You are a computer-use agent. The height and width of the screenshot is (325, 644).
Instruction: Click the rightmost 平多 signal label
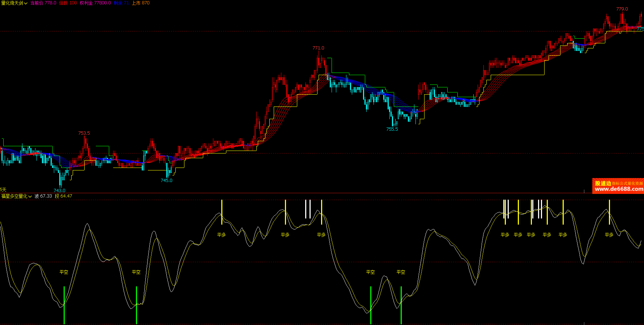pyautogui.click(x=609, y=235)
